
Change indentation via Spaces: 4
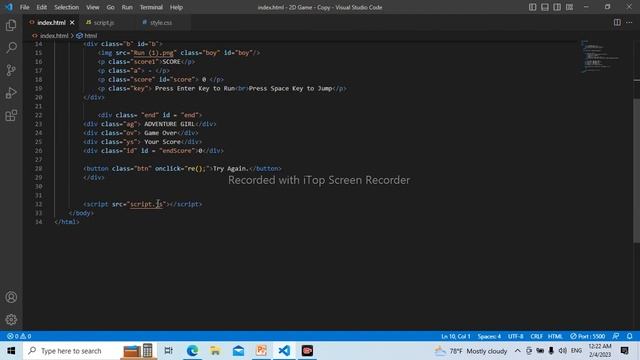pos(489,336)
